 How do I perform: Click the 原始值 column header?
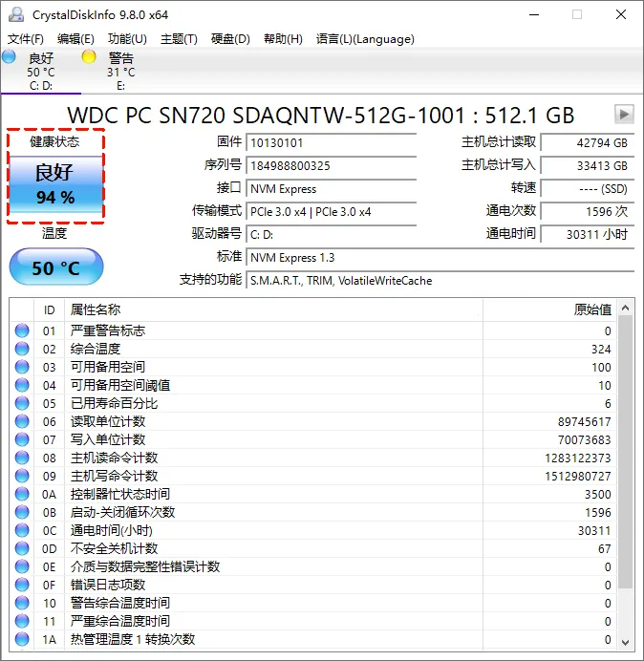[550, 310]
